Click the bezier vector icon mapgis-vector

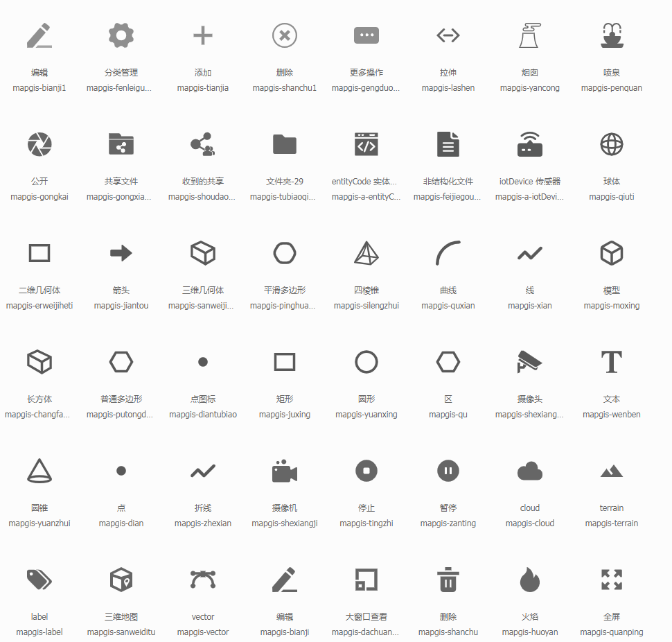203,580
